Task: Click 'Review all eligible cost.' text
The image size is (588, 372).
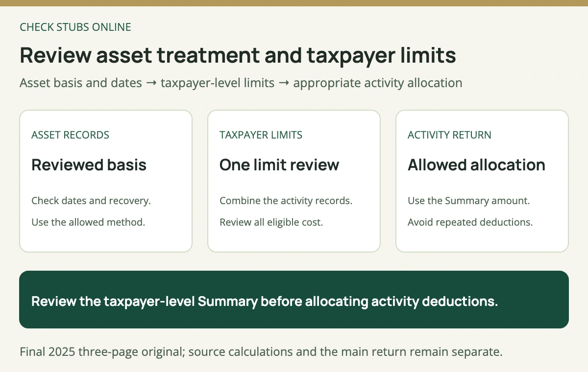Action: point(271,222)
